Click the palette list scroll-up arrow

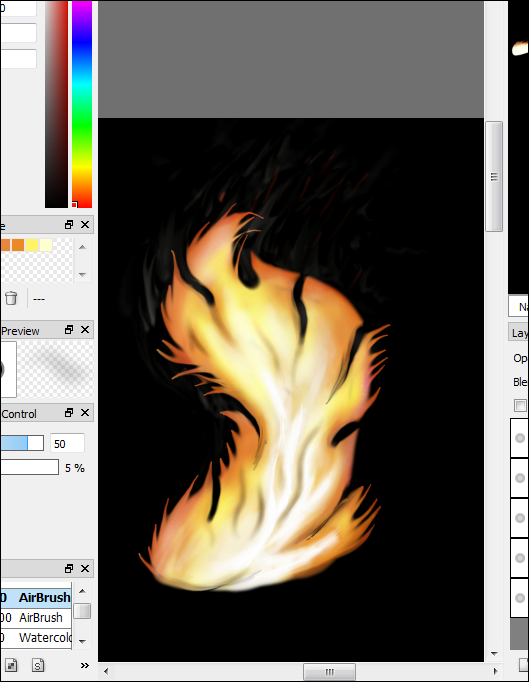pos(82,247)
